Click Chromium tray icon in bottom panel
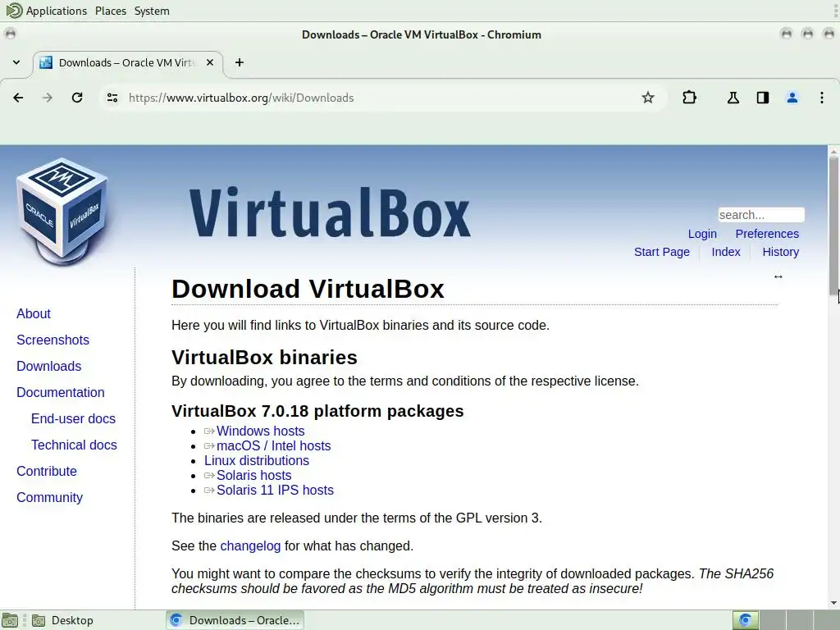 pyautogui.click(x=745, y=620)
